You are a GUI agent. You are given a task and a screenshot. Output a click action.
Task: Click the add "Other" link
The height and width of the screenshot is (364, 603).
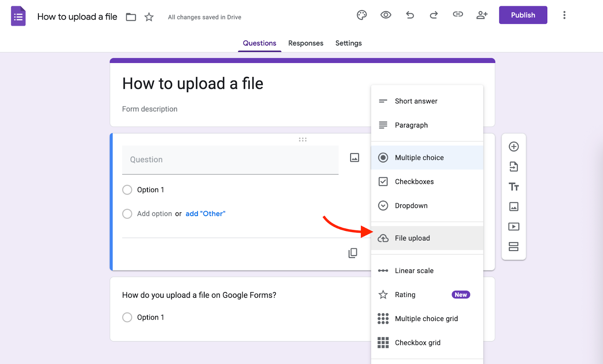click(205, 214)
